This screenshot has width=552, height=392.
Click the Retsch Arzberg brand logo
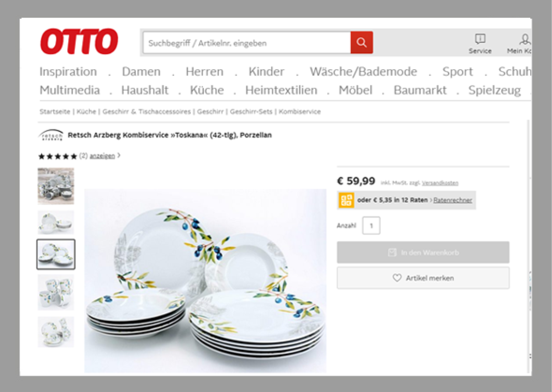click(52, 135)
